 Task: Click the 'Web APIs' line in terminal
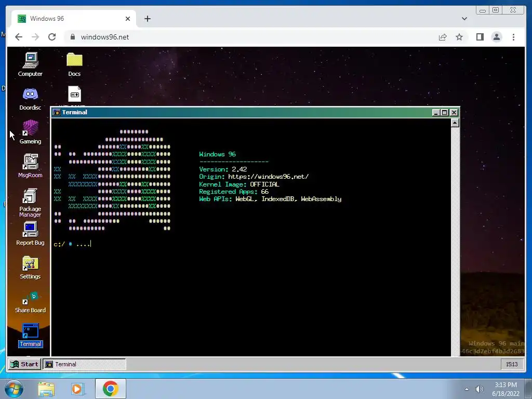click(x=270, y=199)
